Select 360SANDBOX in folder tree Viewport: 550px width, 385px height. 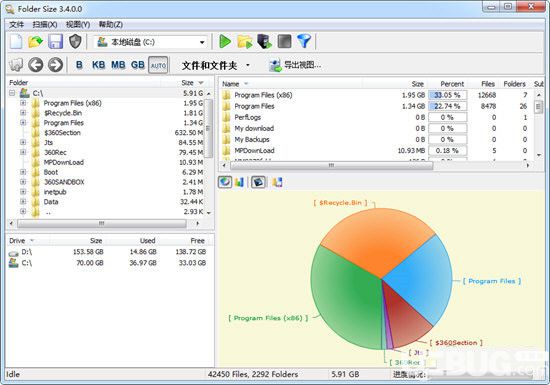tap(64, 182)
